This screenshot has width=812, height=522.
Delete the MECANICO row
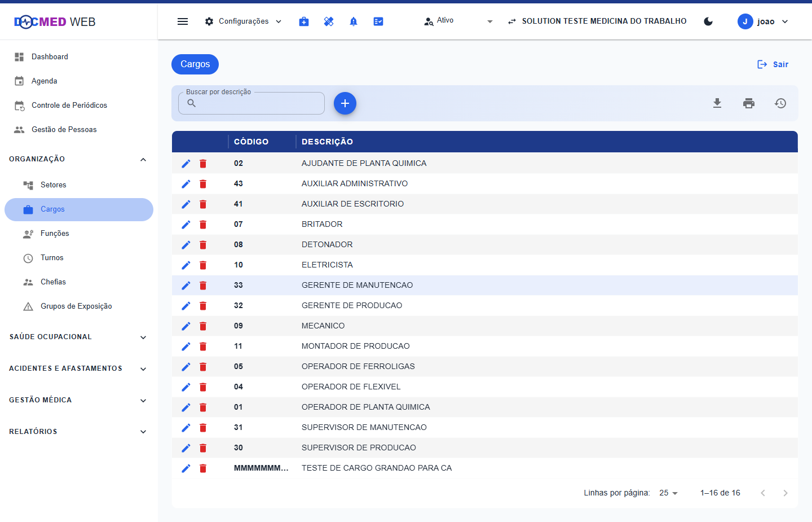pyautogui.click(x=203, y=326)
